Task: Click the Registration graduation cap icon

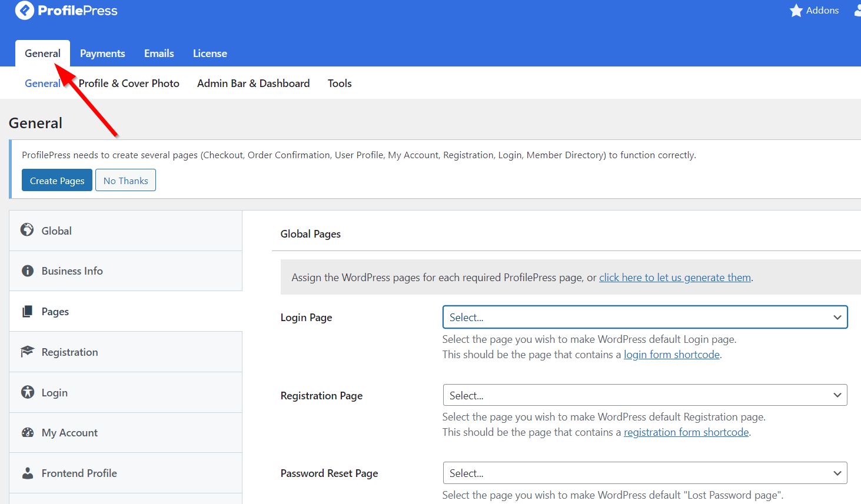Action: click(27, 352)
